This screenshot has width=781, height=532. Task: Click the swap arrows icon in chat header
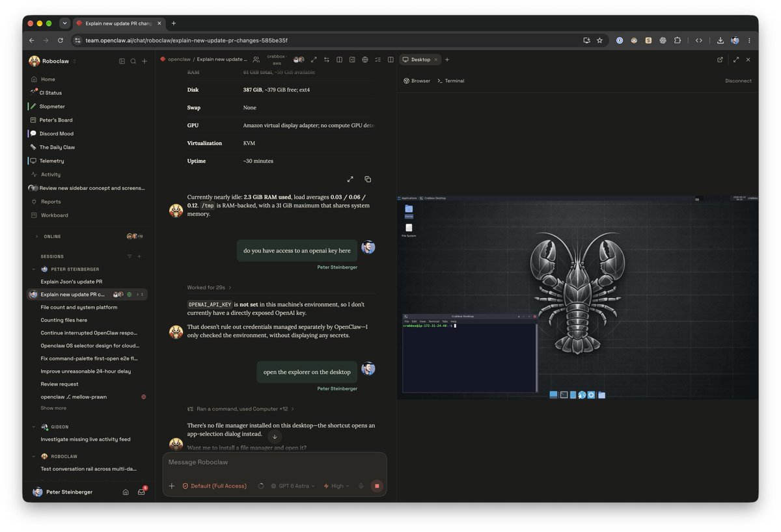(x=327, y=59)
